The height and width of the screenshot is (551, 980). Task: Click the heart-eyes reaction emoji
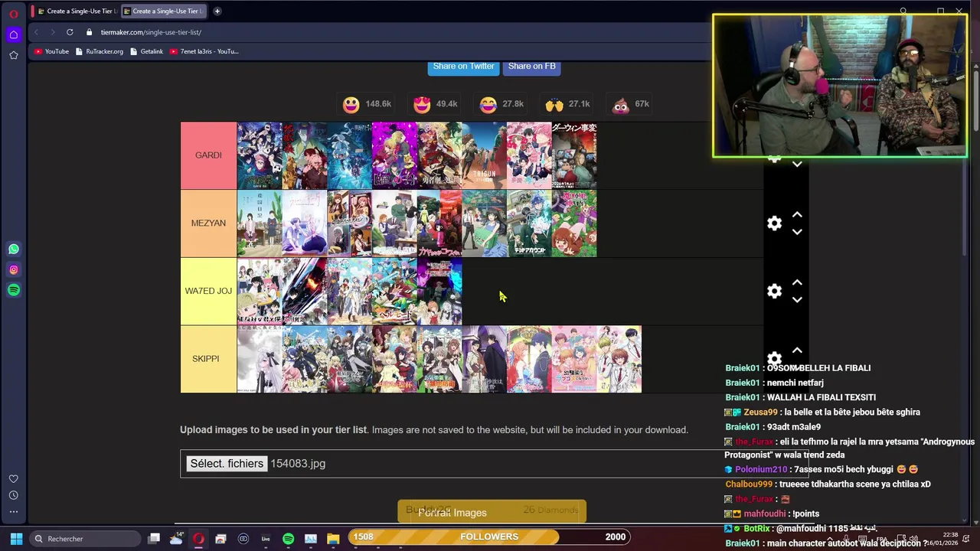422,105
